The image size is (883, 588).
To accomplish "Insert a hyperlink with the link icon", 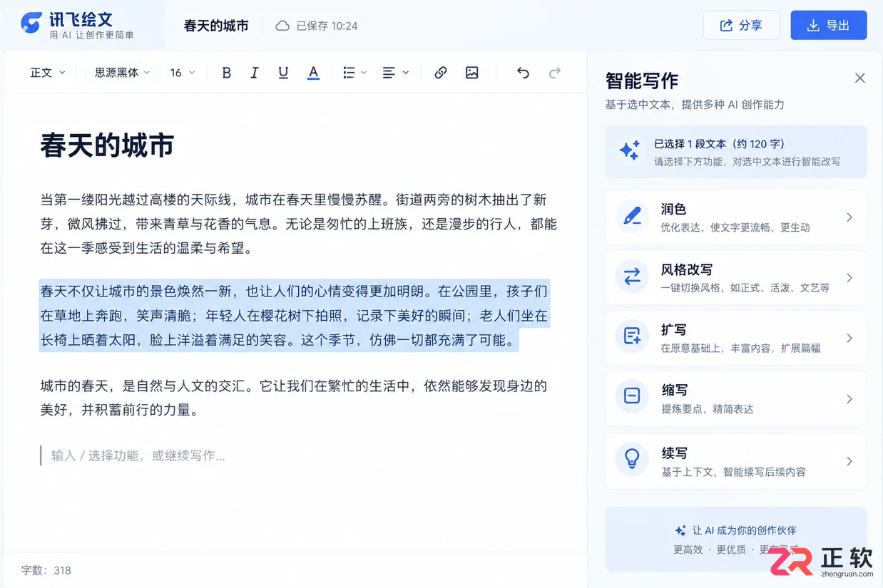I will coord(441,73).
